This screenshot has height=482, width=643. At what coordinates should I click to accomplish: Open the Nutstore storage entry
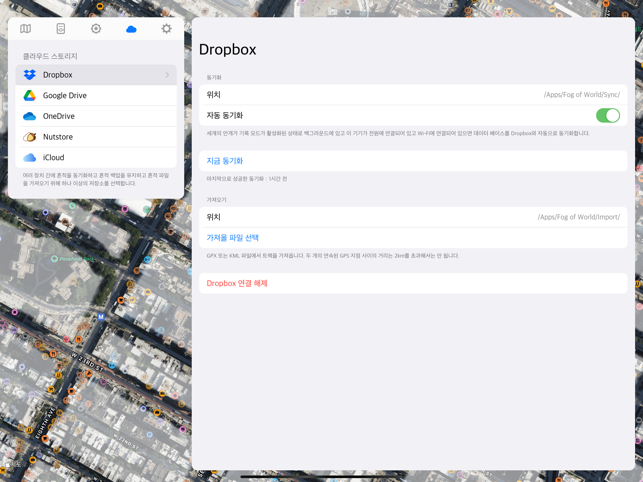pyautogui.click(x=96, y=137)
